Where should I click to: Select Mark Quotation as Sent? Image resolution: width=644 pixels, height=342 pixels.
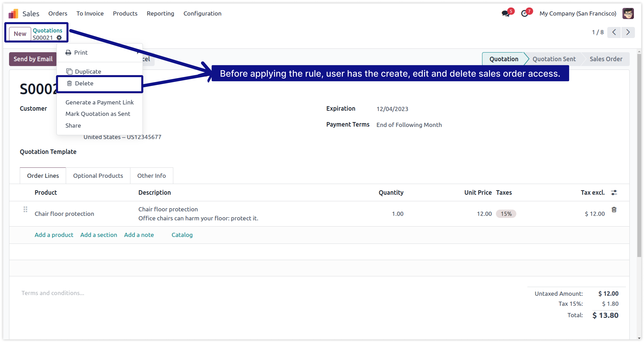coord(99,114)
